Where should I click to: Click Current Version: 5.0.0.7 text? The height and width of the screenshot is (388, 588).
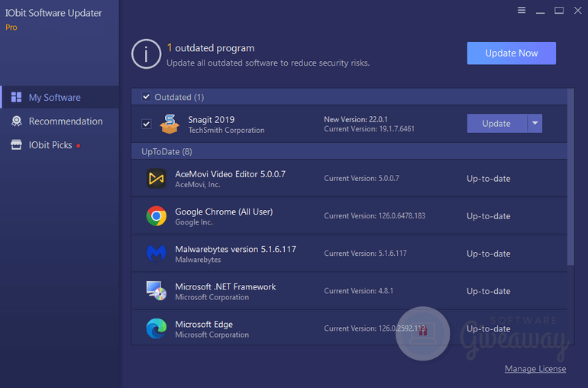click(361, 178)
